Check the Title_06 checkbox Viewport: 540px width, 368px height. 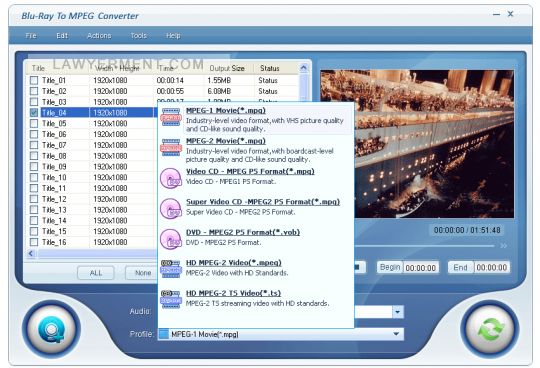(x=34, y=134)
